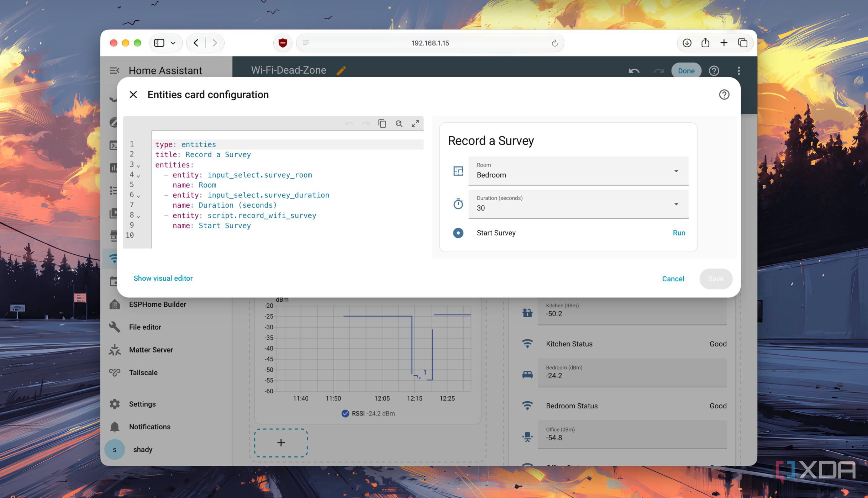Open the dashboard overflow menu
868x498 pixels.
[739, 70]
